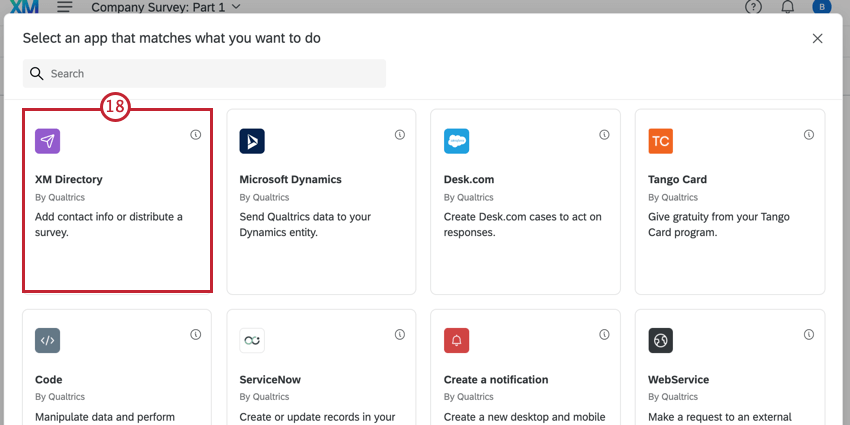Open the hamburger navigation menu

tap(65, 7)
